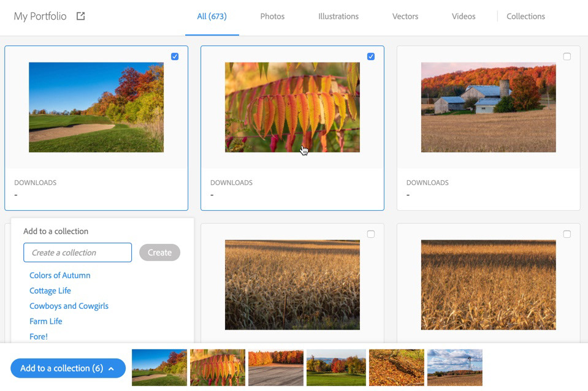Viewport: 588px width, 391px height.
Task: Choose the Farm Life collection
Action: [x=46, y=322]
